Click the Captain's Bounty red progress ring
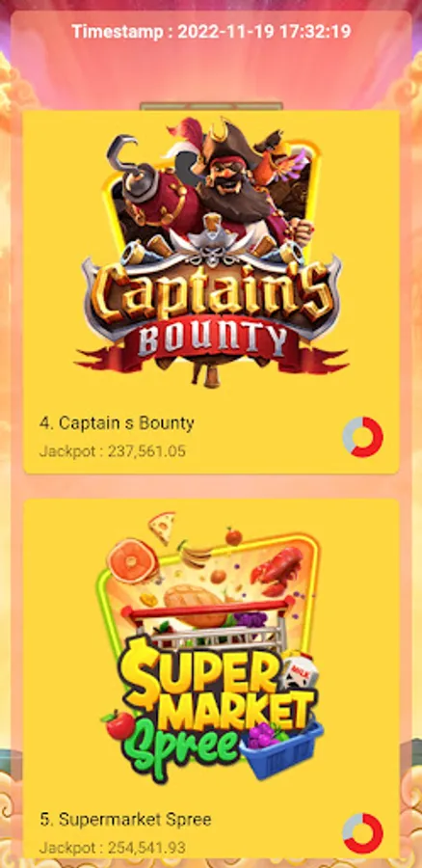The height and width of the screenshot is (868, 422). click(363, 437)
